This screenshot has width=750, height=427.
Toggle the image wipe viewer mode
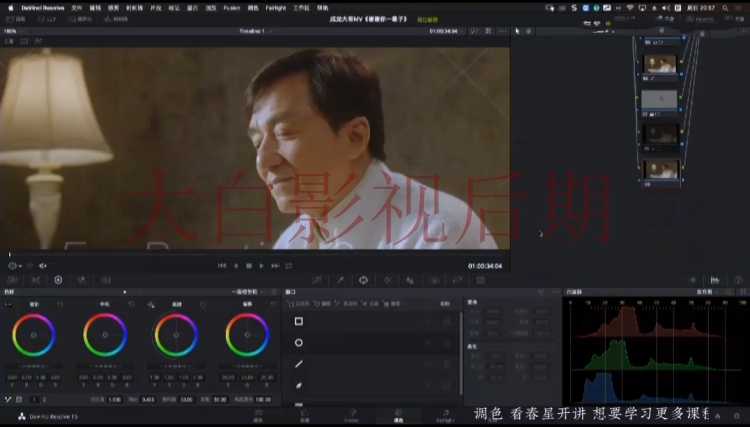click(x=9, y=42)
